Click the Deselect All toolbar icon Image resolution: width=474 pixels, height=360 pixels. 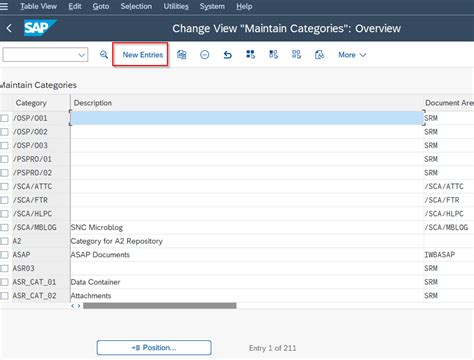coord(296,54)
